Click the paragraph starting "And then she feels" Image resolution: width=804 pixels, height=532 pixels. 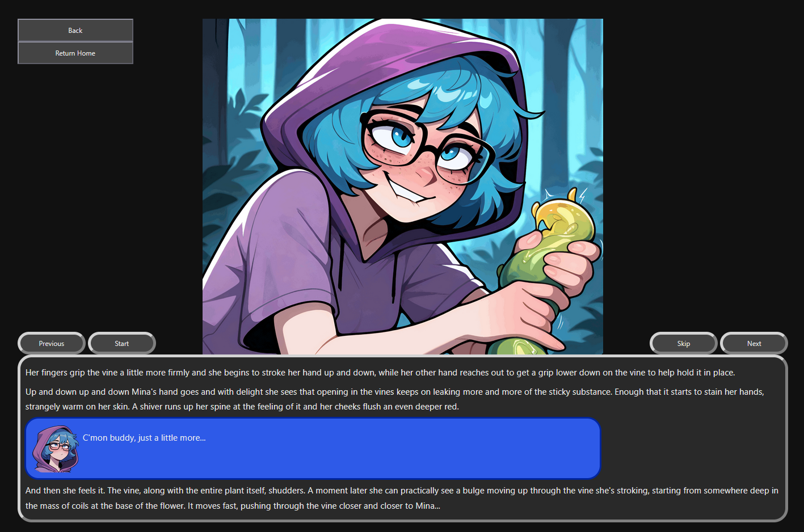pyautogui.click(x=402, y=498)
